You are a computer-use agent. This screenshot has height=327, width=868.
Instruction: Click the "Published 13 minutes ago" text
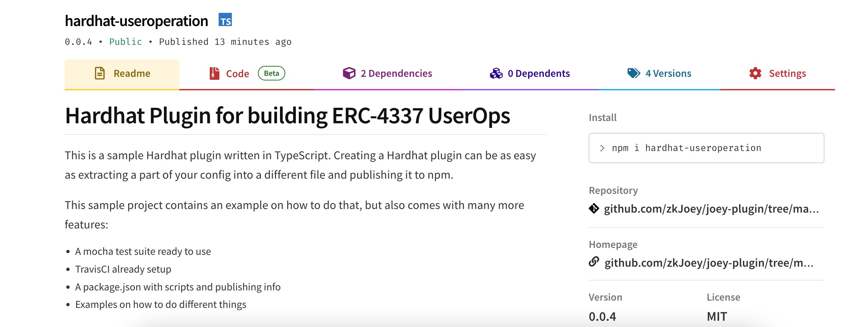pyautogui.click(x=225, y=42)
